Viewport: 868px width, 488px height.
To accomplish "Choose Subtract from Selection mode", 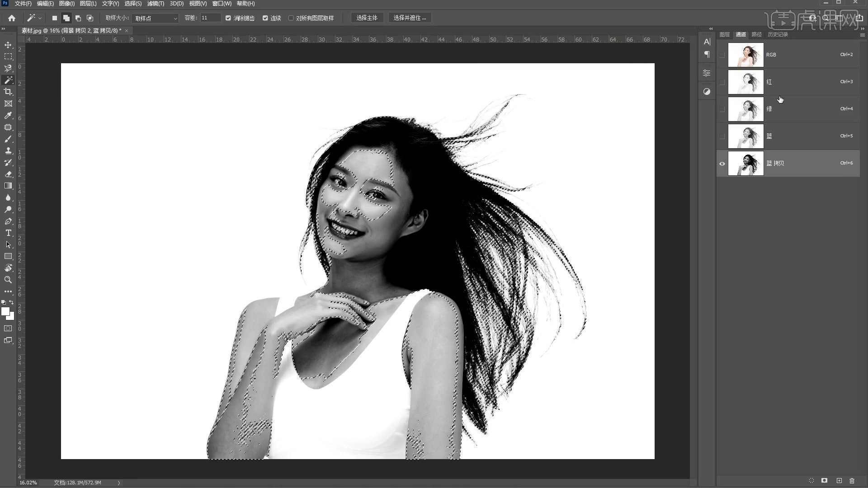I will 78,18.
